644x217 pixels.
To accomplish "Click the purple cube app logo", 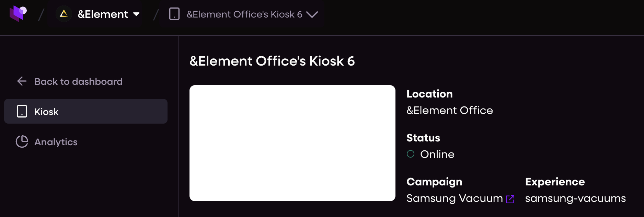I will [x=18, y=14].
